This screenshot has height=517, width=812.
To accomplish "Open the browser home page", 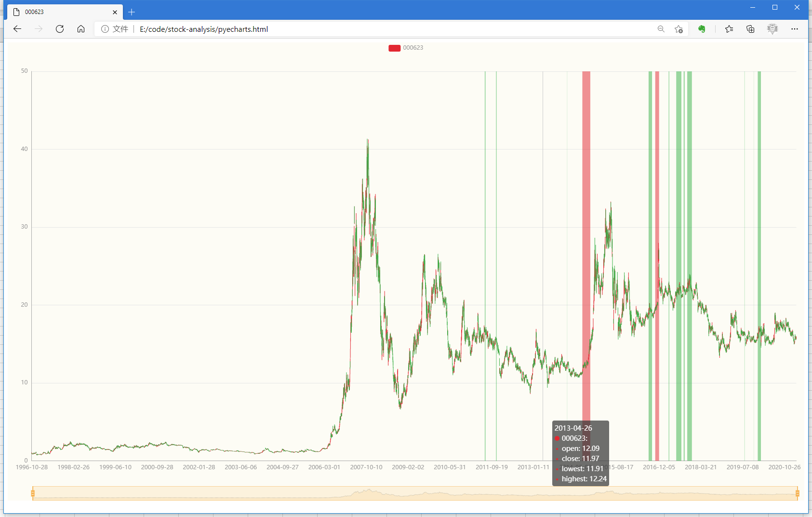I will click(x=81, y=29).
